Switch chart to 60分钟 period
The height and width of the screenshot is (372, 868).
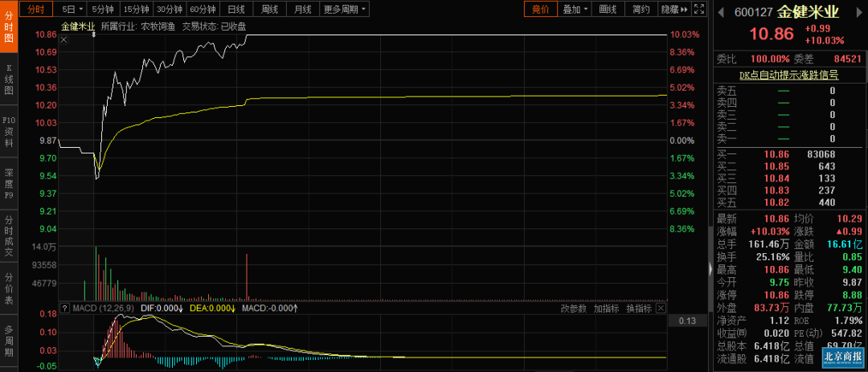(203, 9)
